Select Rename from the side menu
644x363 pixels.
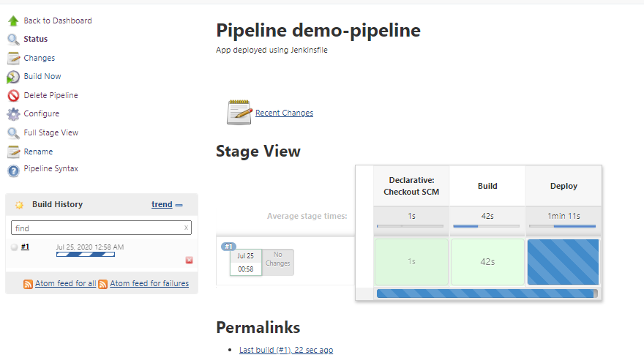pyautogui.click(x=38, y=152)
